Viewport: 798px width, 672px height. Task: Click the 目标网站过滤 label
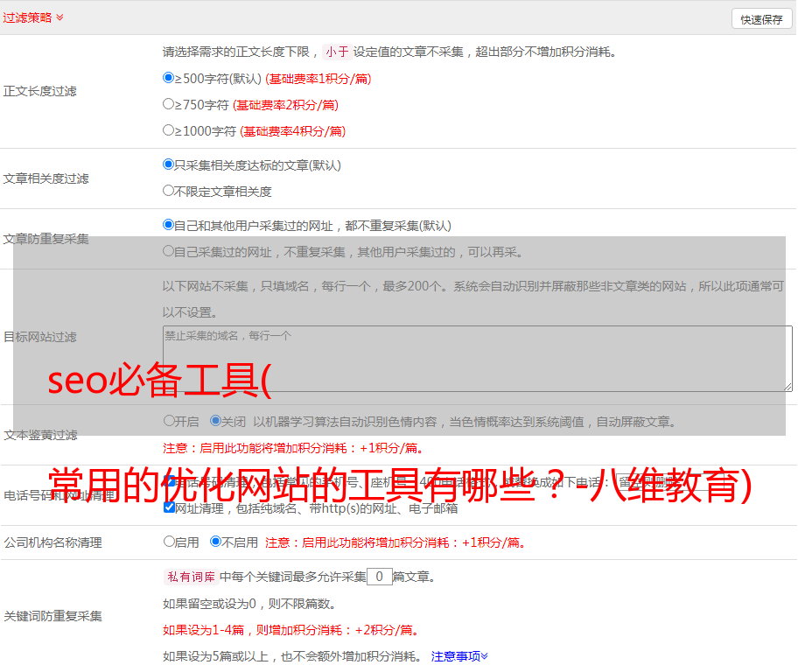coord(39,337)
